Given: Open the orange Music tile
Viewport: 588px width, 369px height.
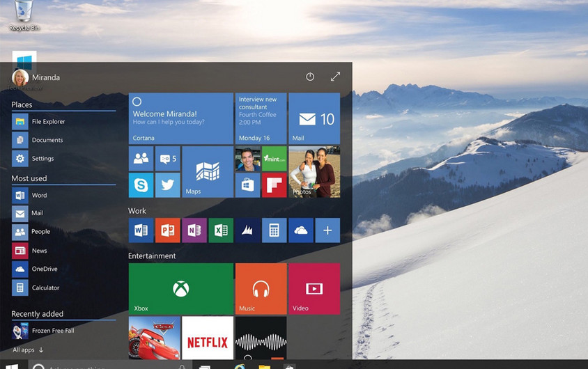Looking at the screenshot, I should click(261, 289).
